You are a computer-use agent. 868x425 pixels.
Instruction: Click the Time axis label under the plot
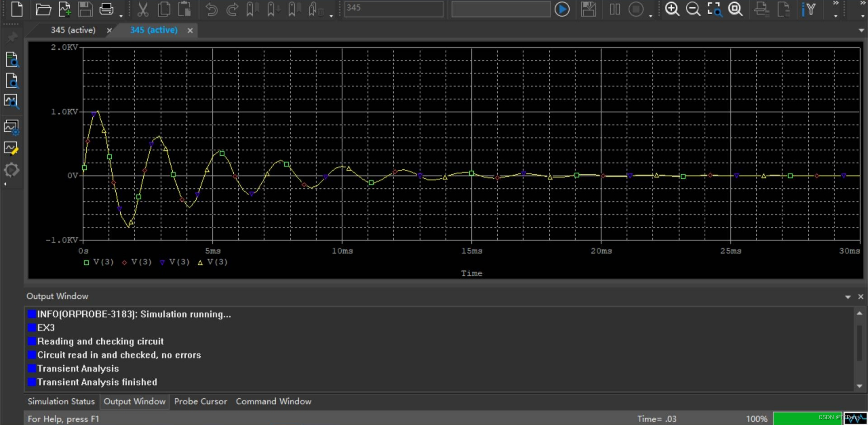click(472, 273)
